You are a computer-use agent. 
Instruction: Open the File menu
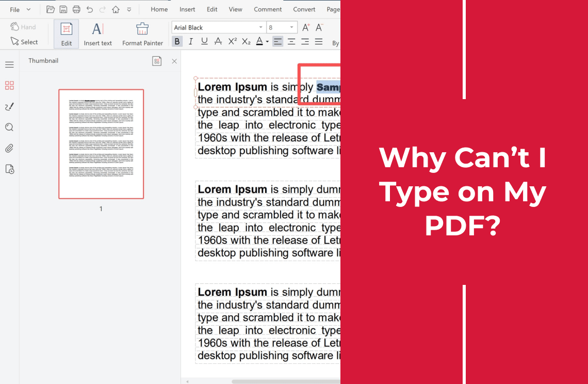[14, 9]
